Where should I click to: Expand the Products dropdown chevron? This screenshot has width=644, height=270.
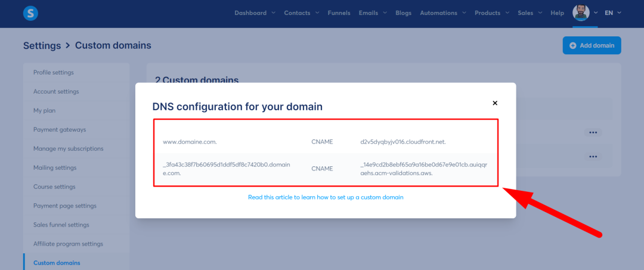(x=507, y=13)
